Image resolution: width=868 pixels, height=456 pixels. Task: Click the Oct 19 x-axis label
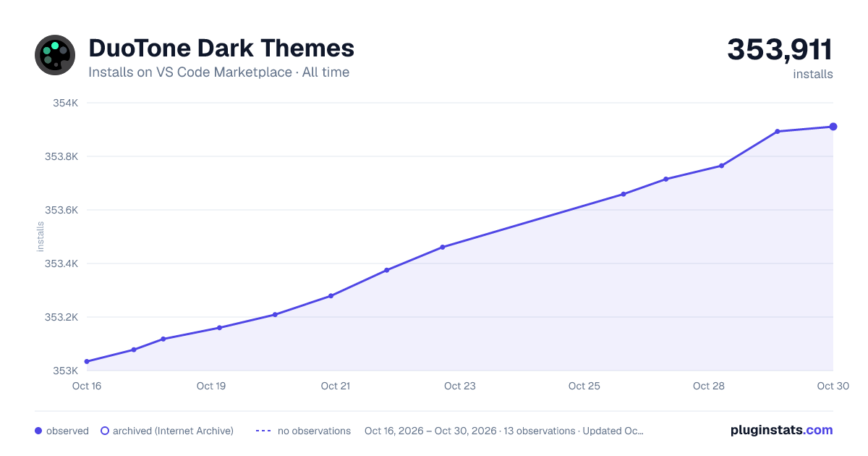click(211, 386)
